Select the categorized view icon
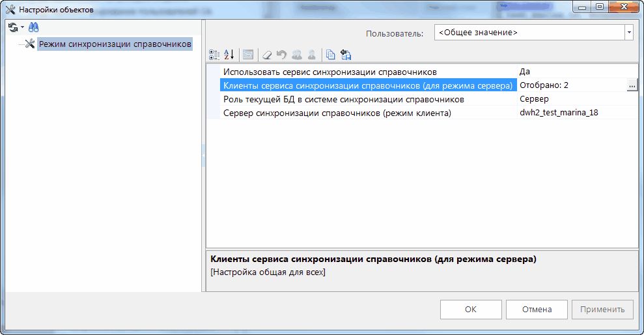Viewport: 644px width, 335px height. [x=214, y=55]
